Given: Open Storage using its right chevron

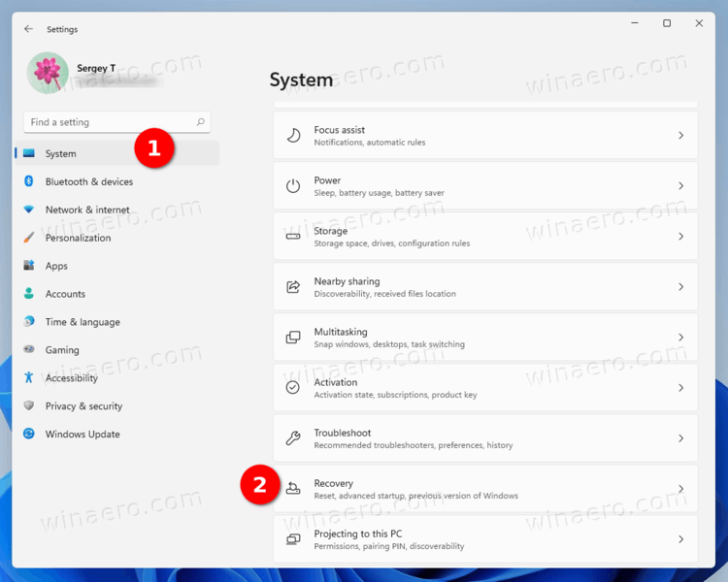Looking at the screenshot, I should (x=681, y=237).
